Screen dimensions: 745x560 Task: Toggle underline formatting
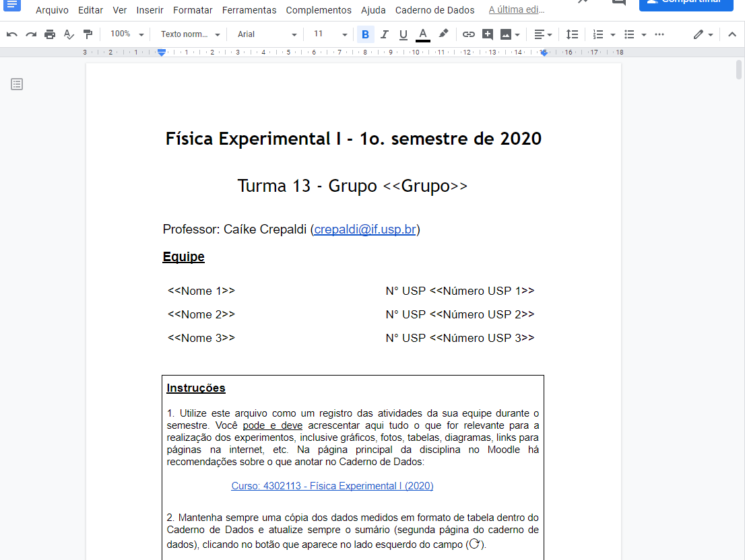(x=403, y=34)
